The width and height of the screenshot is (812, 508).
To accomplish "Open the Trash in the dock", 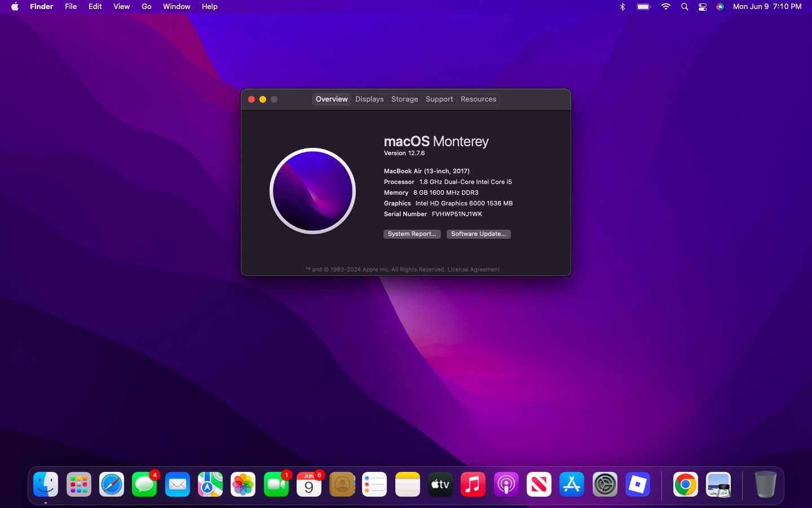I will 766,484.
